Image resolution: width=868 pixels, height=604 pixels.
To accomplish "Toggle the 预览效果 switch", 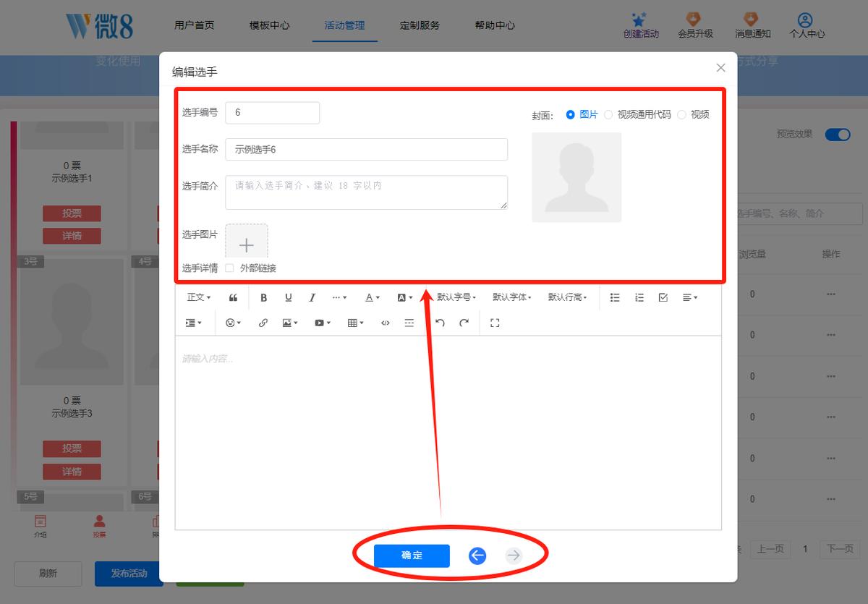I will (x=838, y=135).
